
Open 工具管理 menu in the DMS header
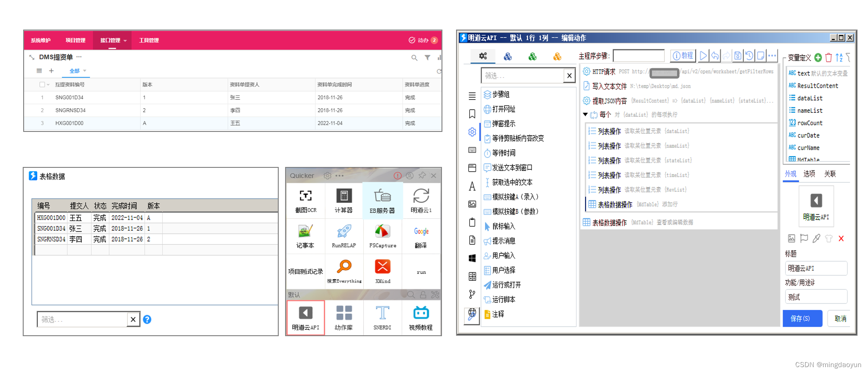tap(149, 40)
